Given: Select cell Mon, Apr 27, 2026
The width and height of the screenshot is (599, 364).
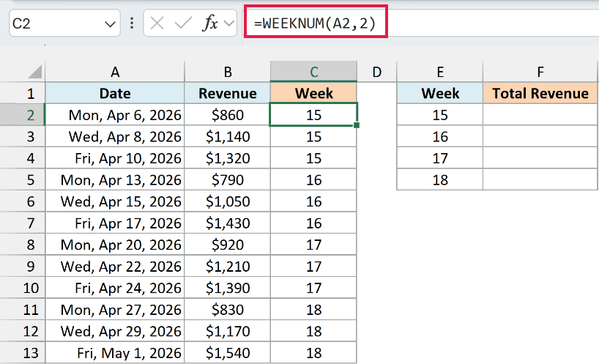Looking at the screenshot, I should point(115,310).
